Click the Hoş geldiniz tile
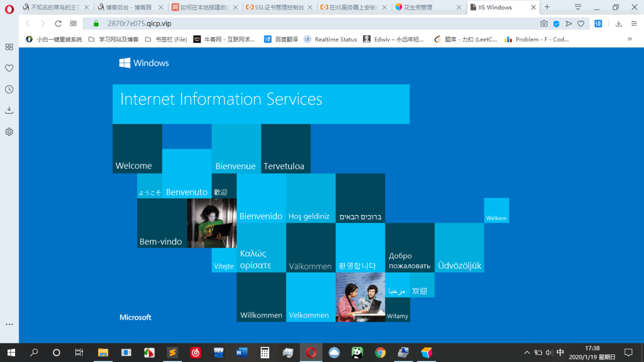This screenshot has width=644, height=362. click(311, 198)
